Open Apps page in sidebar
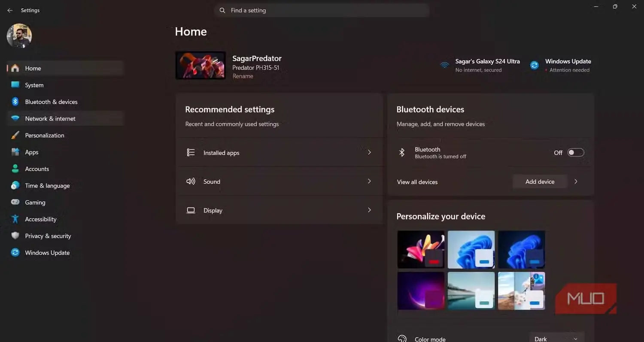644x342 pixels. click(65, 152)
